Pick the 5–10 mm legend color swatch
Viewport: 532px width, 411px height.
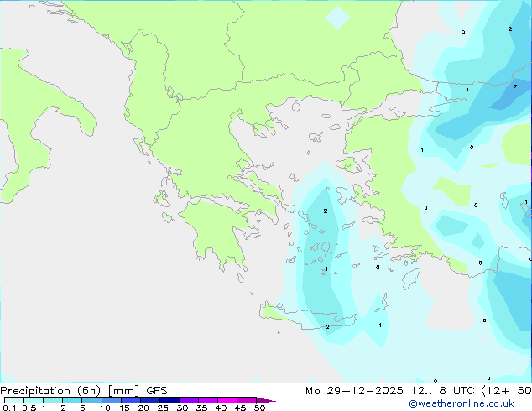click(x=91, y=400)
